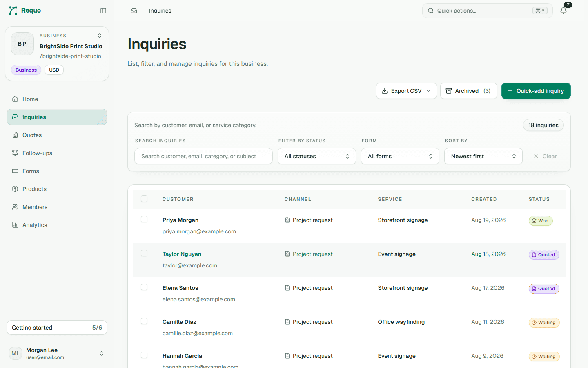Screen dimensions: 588x368
Task: Click the inbox icon in breadcrumb
Action: pos(134,11)
